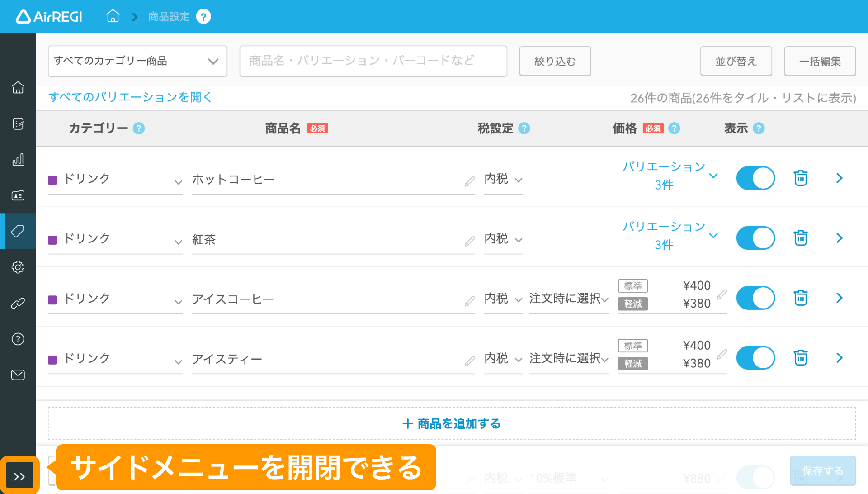The image size is (868, 494).
Task: Edit ホットコーヒー name pencil icon
Action: point(470,181)
